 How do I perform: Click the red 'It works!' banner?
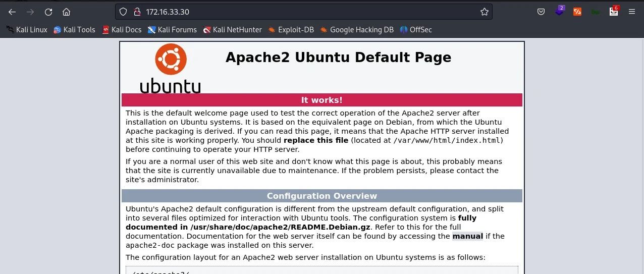(322, 100)
